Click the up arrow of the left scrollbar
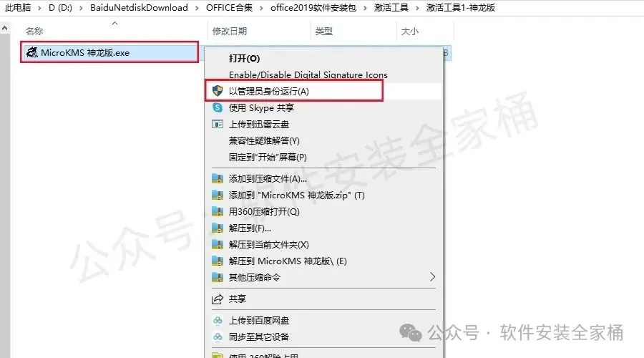Image resolution: width=644 pixels, height=358 pixels. 4,29
